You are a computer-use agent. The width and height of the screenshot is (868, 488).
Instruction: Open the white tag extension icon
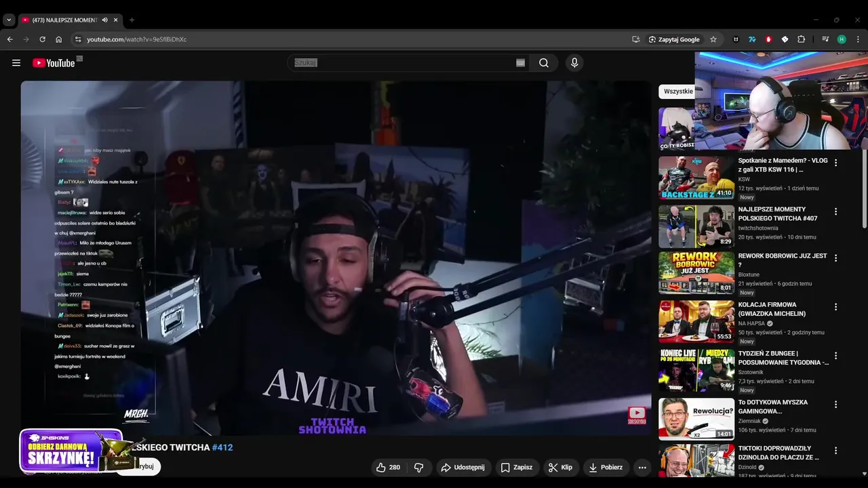pyautogui.click(x=785, y=39)
